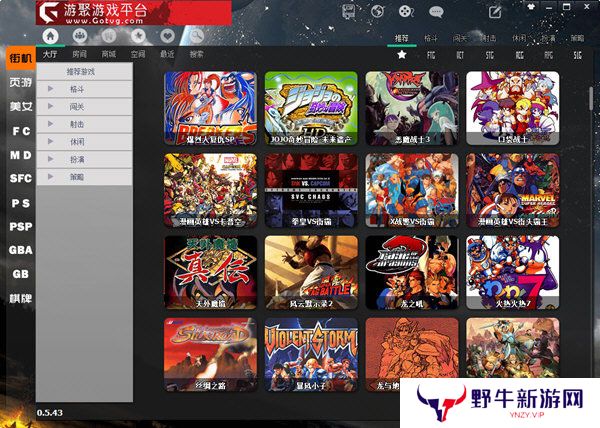Open the shop icon beside the people icon
600x428 pixels.
point(109,36)
